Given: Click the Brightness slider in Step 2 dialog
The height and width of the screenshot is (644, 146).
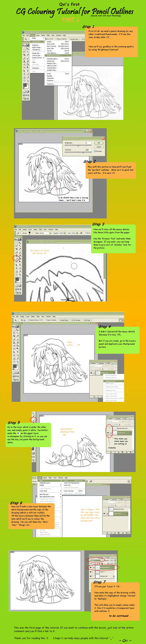Looking at the screenshot, I should tap(78, 145).
